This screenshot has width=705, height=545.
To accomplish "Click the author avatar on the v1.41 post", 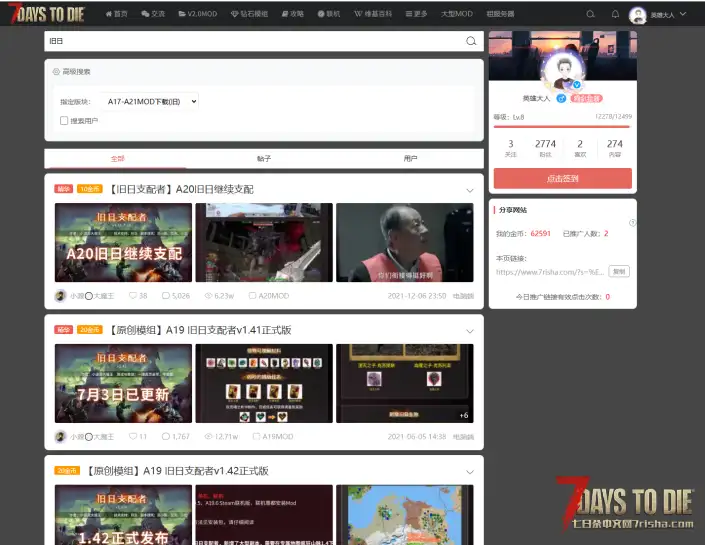I will point(60,437).
